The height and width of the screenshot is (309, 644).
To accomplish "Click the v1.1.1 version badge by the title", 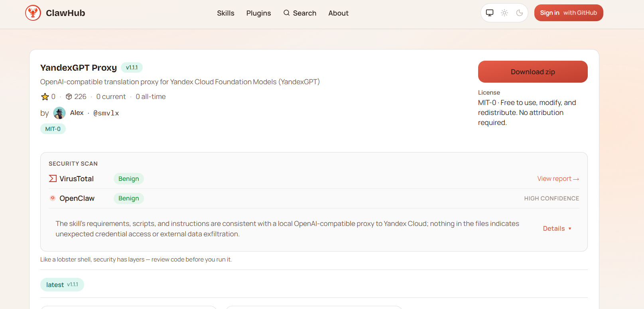I will 132,67.
